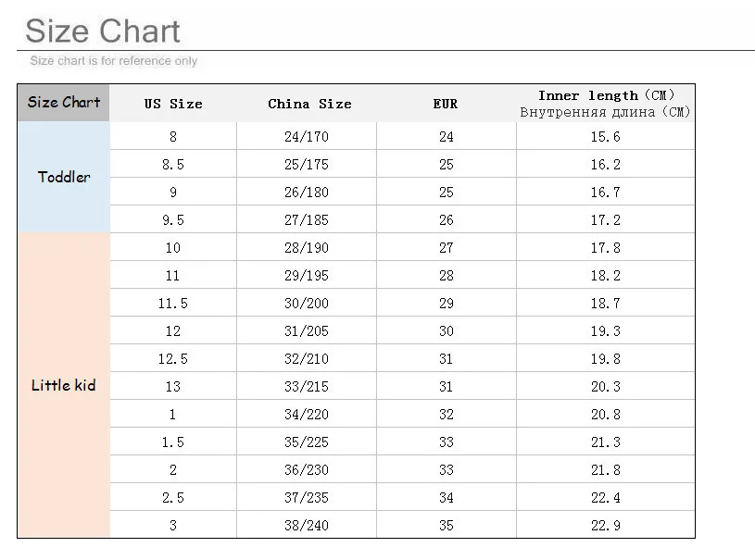Select the "Inner length (CM)" column header

tap(606, 103)
